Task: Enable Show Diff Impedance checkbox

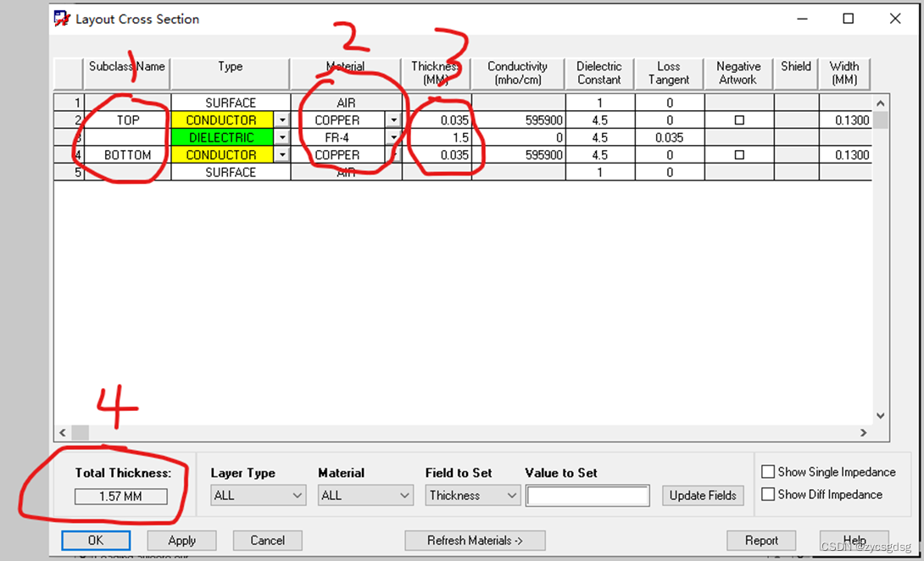Action: tap(768, 495)
